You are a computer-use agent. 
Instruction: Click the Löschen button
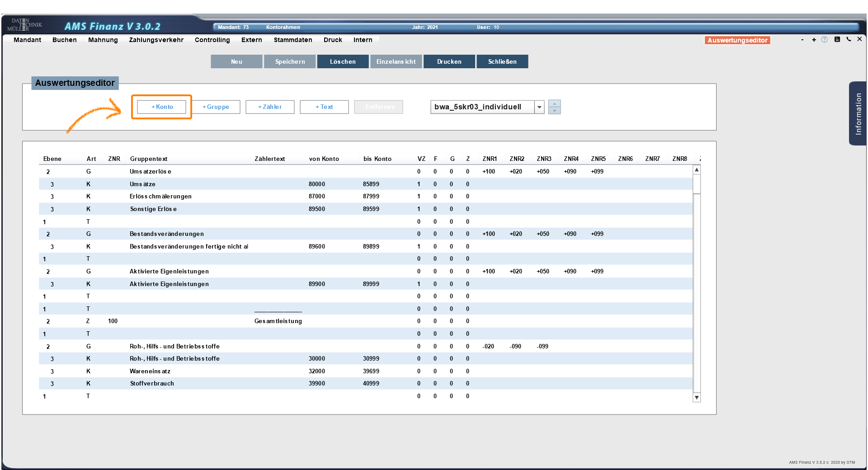(343, 62)
